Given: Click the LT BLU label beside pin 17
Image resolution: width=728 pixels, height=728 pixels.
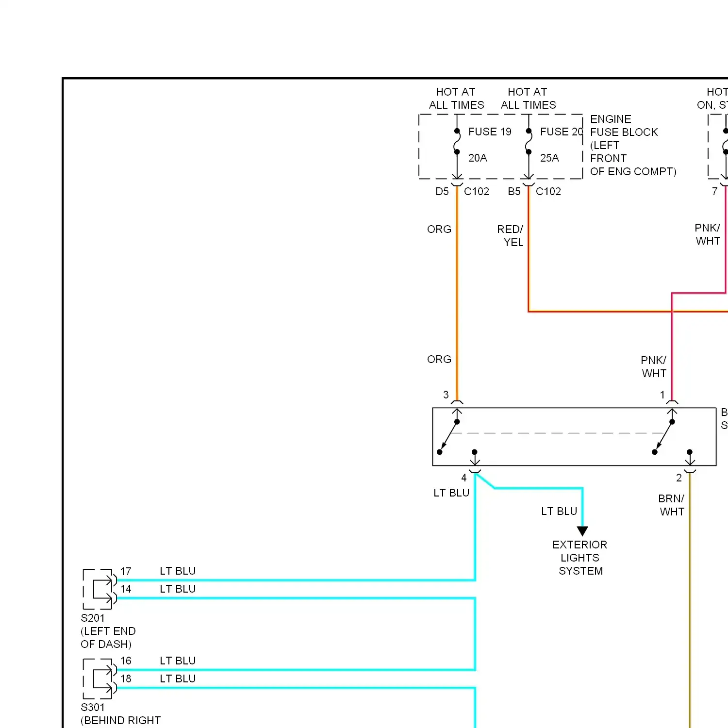Looking at the screenshot, I should (178, 571).
